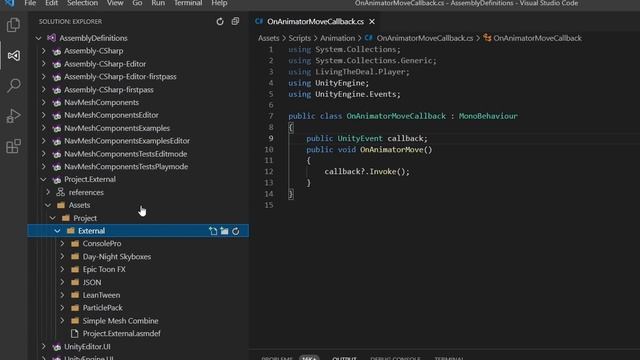
Task: Click line number 9 in the gutter
Action: pyautogui.click(x=271, y=138)
